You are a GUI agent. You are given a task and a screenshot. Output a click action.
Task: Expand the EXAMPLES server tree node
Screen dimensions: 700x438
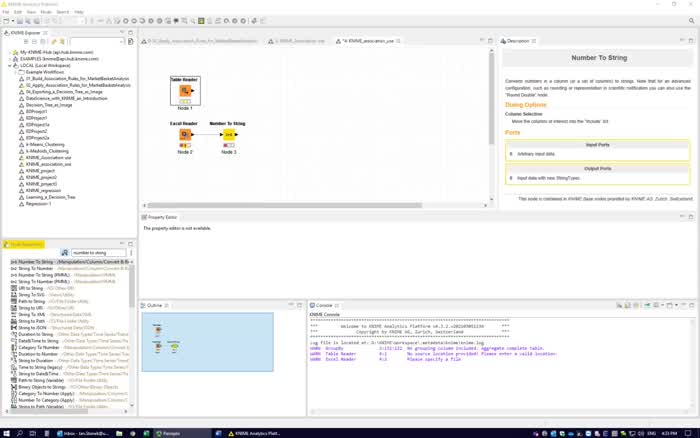tap(12, 59)
